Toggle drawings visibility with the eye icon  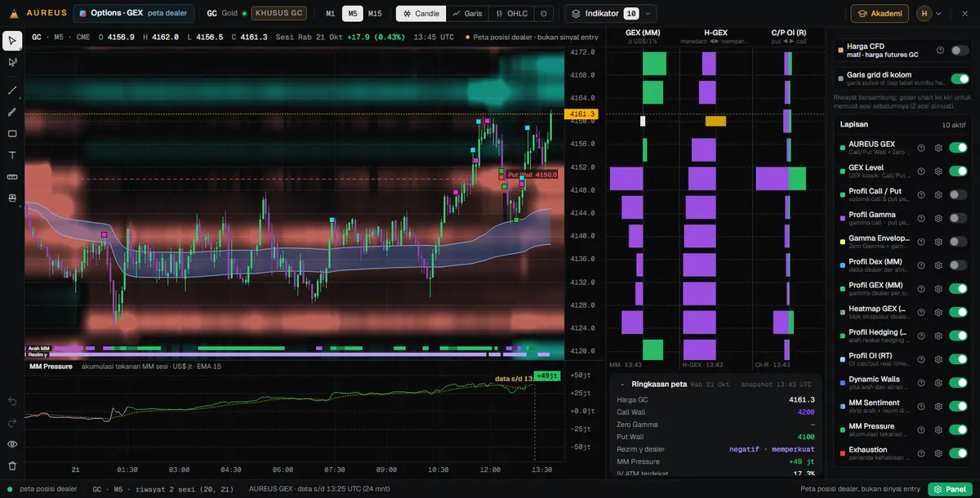point(12,444)
